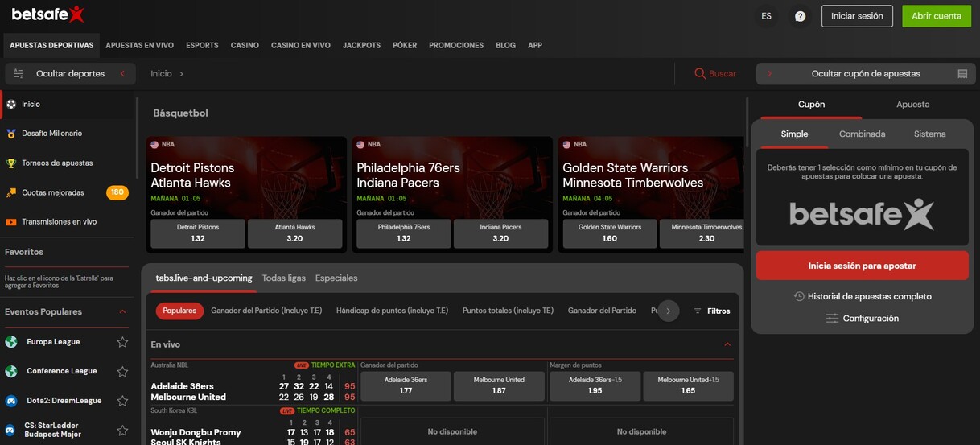Open the help question mark icon
The width and height of the screenshot is (980, 445).
click(800, 16)
